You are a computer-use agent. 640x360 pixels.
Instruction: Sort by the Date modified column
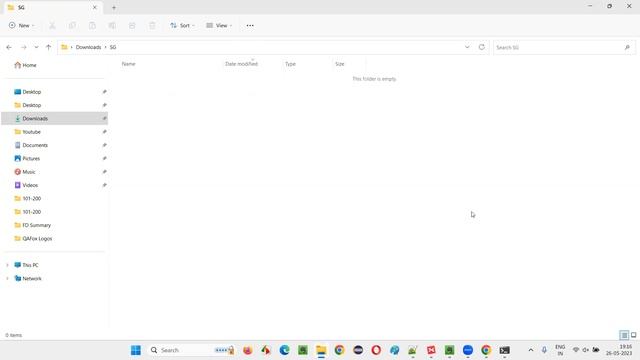pyautogui.click(x=241, y=64)
